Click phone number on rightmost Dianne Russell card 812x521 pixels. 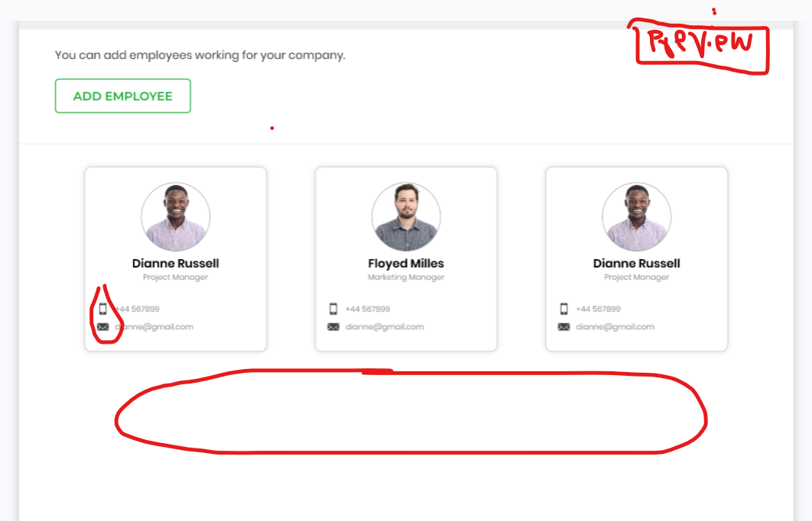pyautogui.click(x=598, y=309)
